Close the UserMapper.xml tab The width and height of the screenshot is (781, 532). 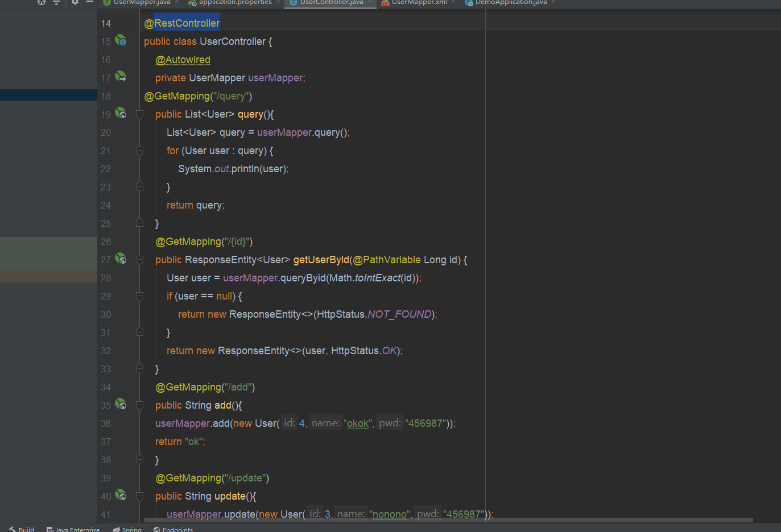click(x=453, y=2)
